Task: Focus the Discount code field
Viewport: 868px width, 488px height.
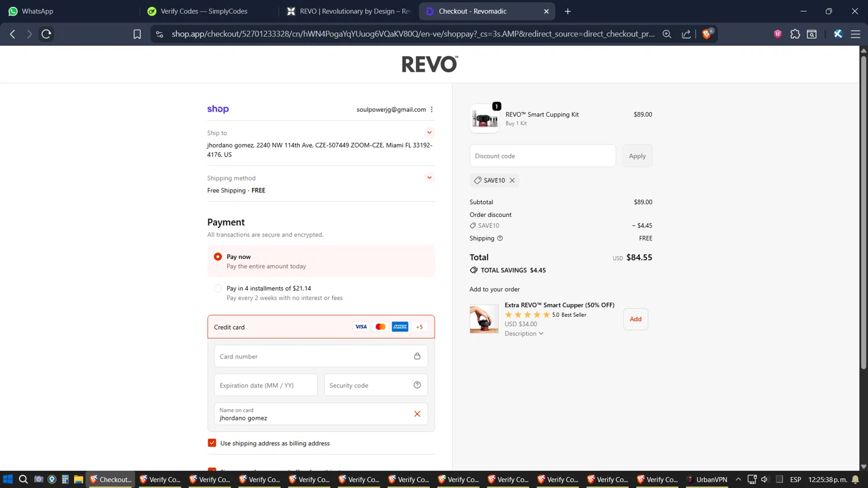Action: pyautogui.click(x=543, y=156)
